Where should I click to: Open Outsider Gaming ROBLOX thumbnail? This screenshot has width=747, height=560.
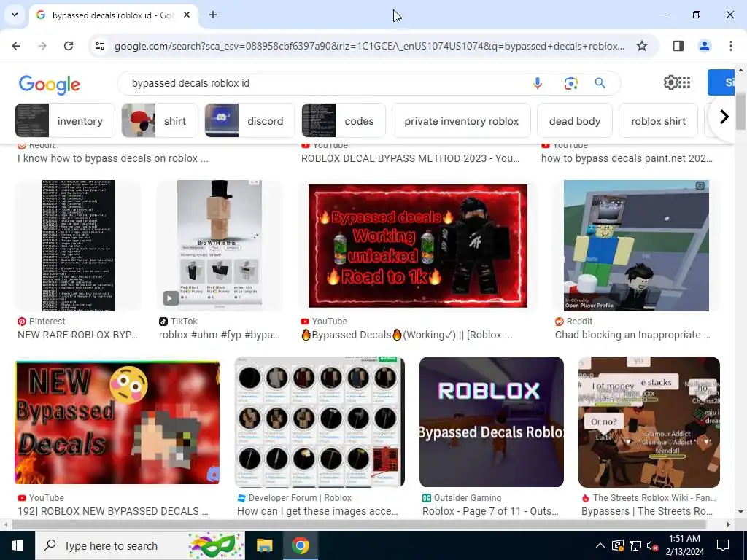(x=491, y=422)
